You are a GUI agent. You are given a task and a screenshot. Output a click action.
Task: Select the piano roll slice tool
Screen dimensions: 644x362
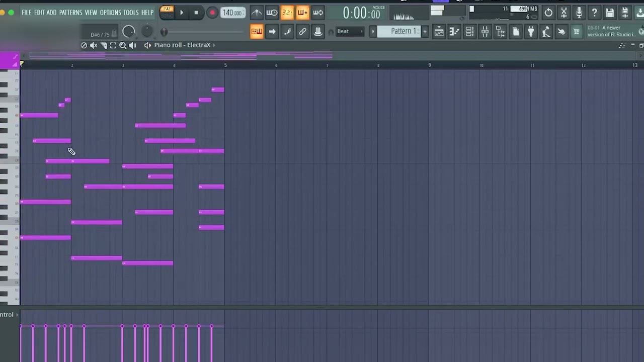pyautogui.click(x=103, y=45)
